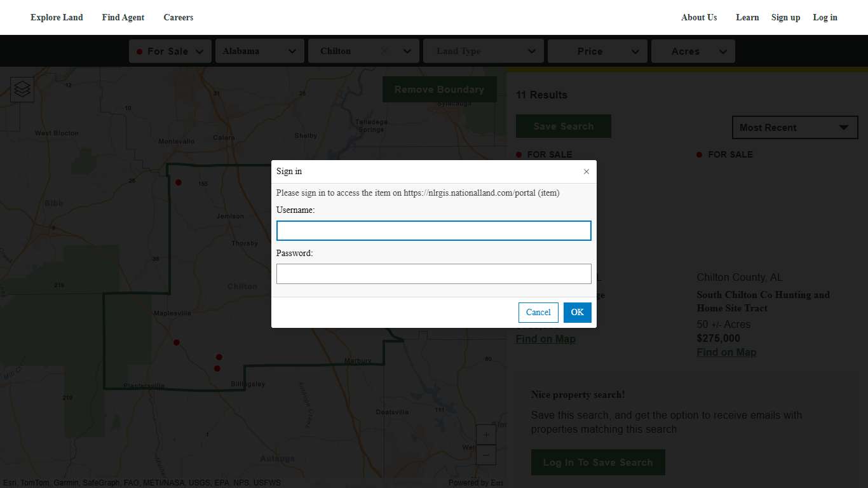Zoom out on the map
868x488 pixels.
[x=486, y=455]
